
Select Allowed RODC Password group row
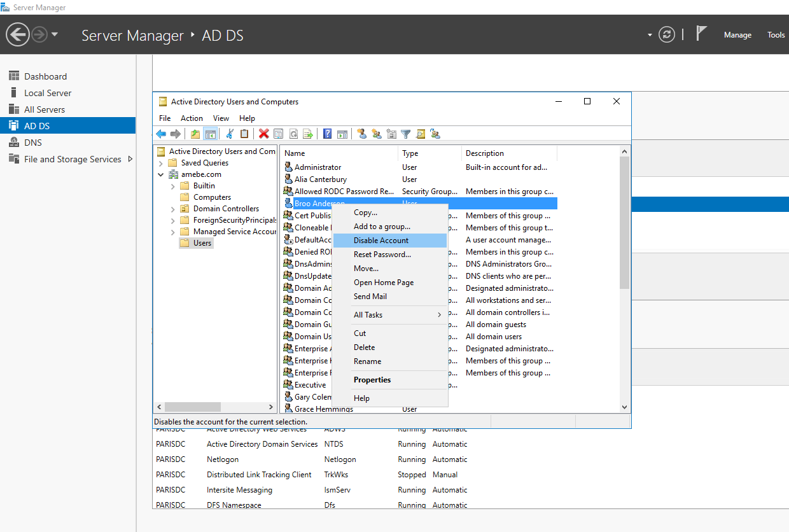coord(419,192)
